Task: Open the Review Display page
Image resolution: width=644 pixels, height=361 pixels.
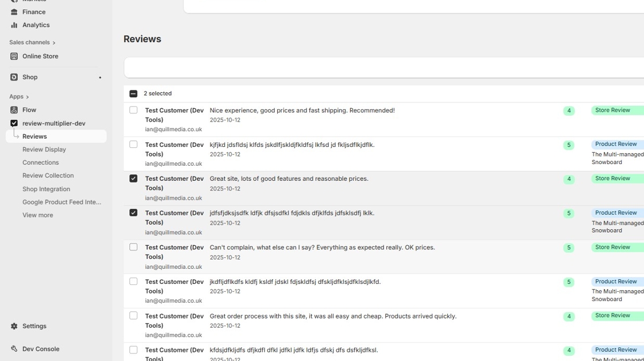Action: pos(44,149)
